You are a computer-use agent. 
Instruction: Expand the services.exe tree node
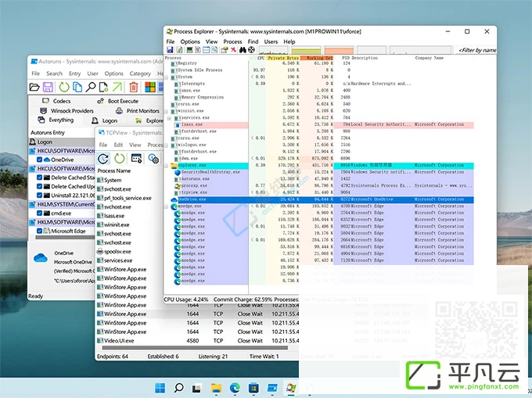click(169, 118)
